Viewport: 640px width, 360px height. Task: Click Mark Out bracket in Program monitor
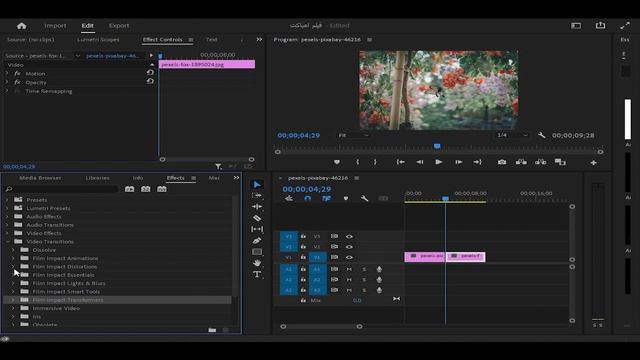[375, 162]
